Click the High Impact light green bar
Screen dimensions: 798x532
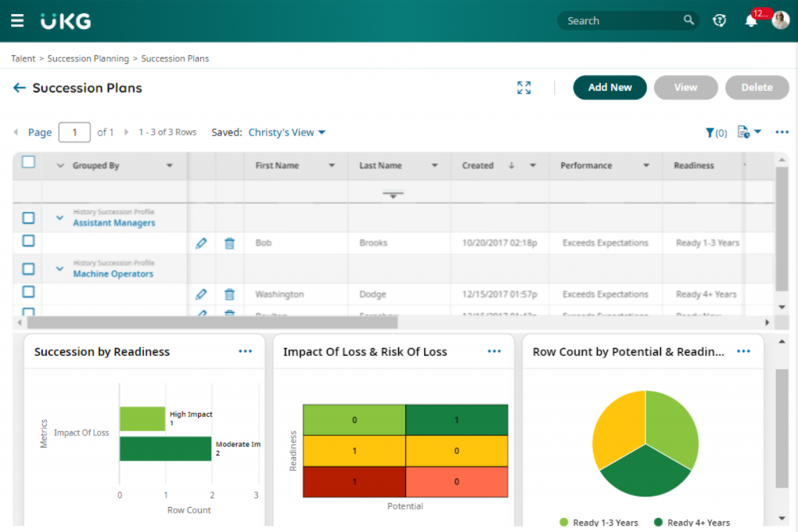tap(143, 419)
